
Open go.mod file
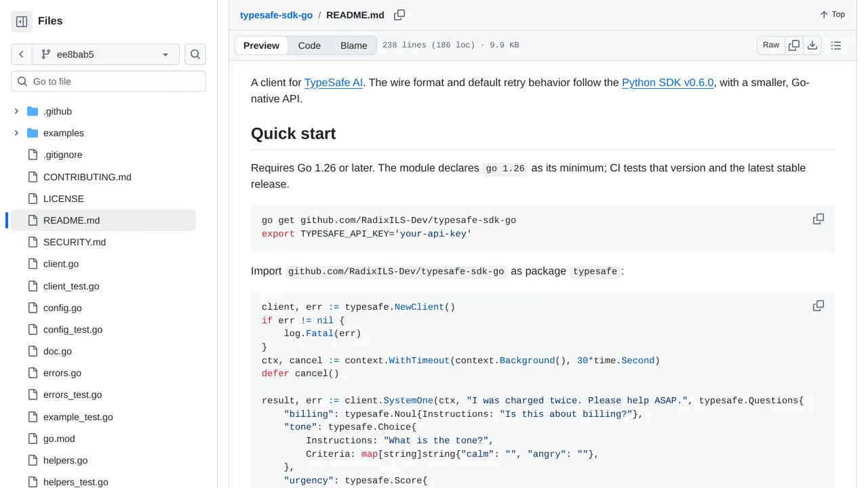59,439
